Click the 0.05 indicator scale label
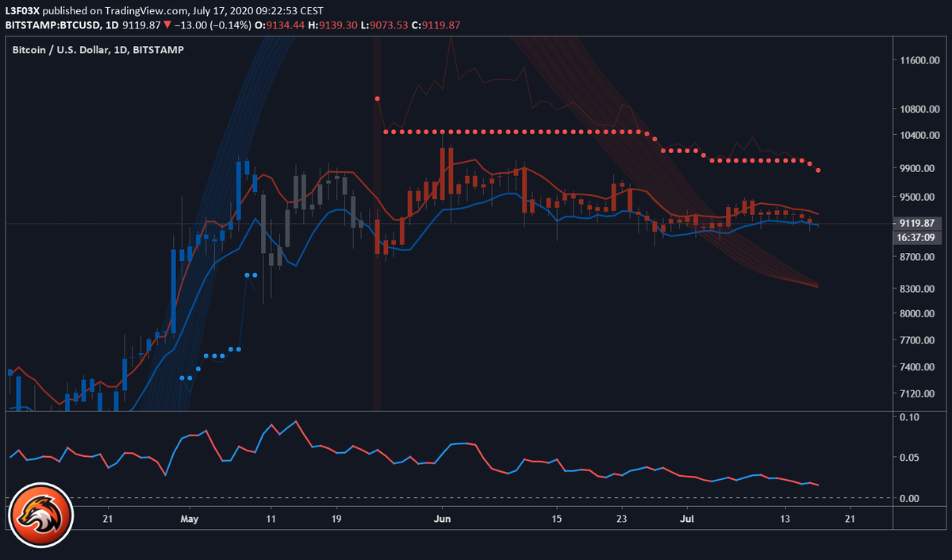This screenshot has width=952, height=560. [x=911, y=458]
